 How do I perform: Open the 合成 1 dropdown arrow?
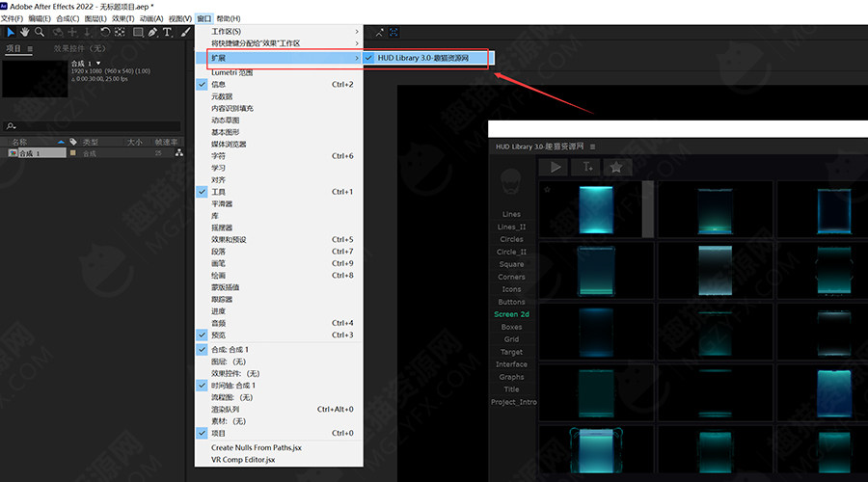click(98, 63)
